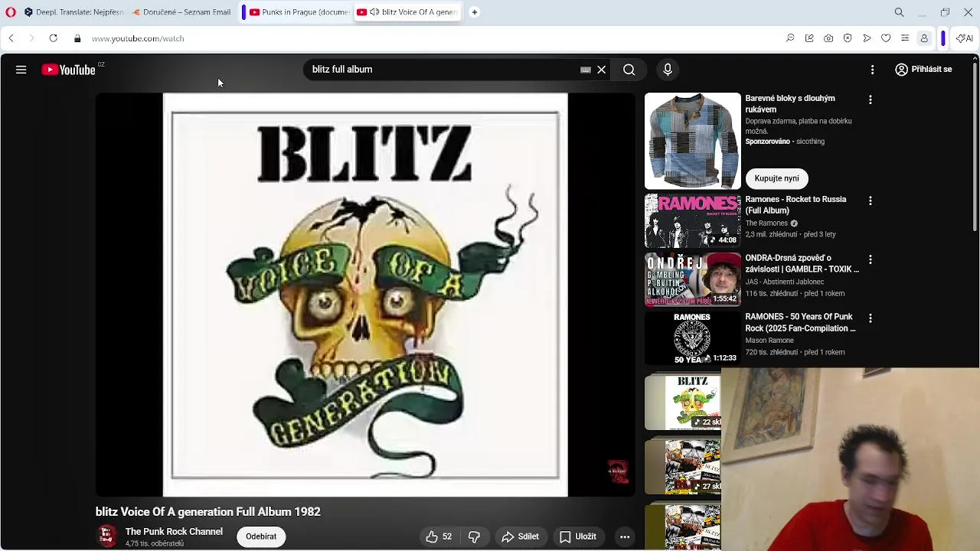The image size is (980, 551).
Task: Open ONDRA Drsná zpověď video title
Action: click(802, 263)
